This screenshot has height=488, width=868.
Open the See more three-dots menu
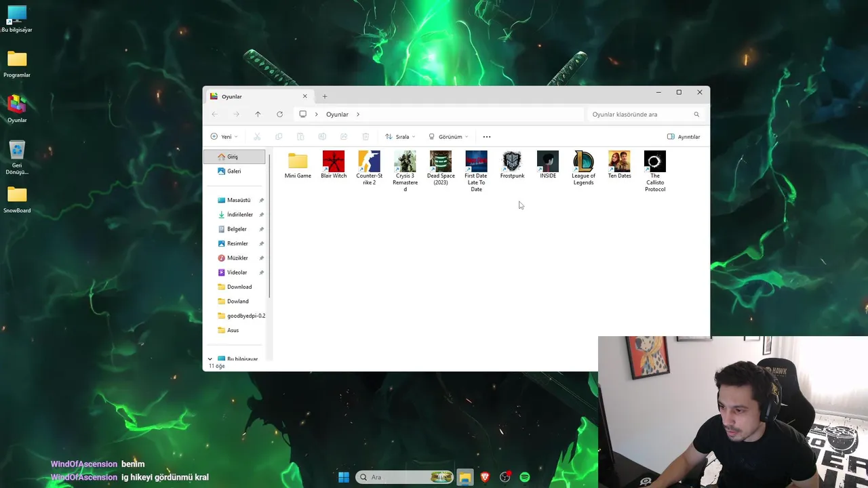pyautogui.click(x=486, y=137)
